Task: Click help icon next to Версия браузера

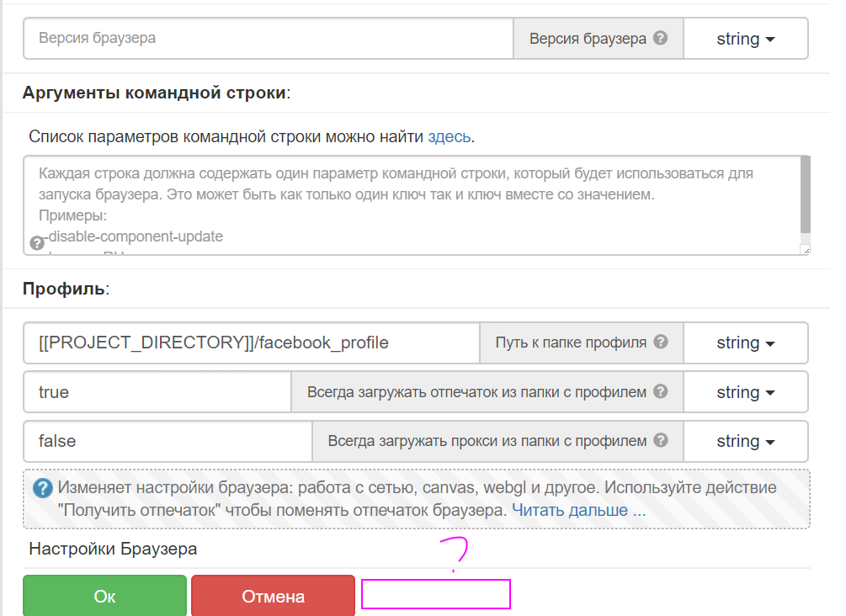Action: [x=661, y=39]
